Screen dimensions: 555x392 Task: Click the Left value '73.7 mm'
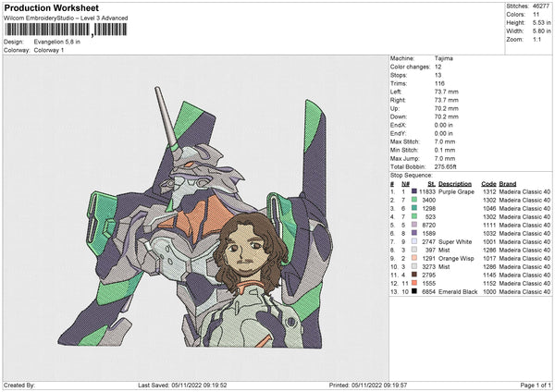coord(447,92)
